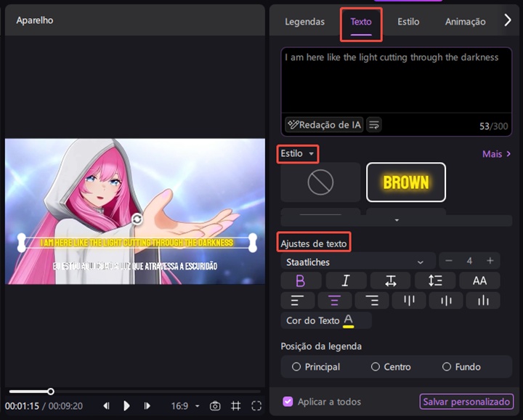The image size is (523, 420).
Task: Open line spacing adjustment
Action: coord(435,280)
